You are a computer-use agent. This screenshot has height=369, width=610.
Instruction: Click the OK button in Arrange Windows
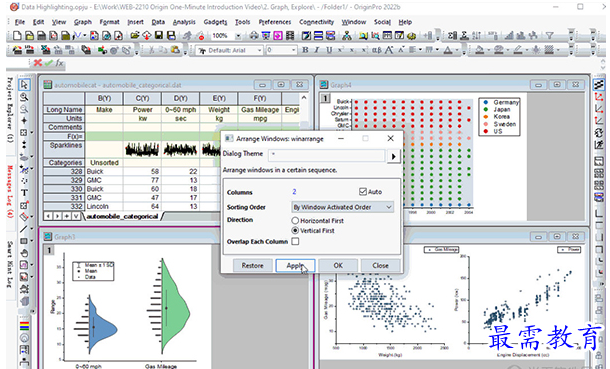tap(338, 266)
